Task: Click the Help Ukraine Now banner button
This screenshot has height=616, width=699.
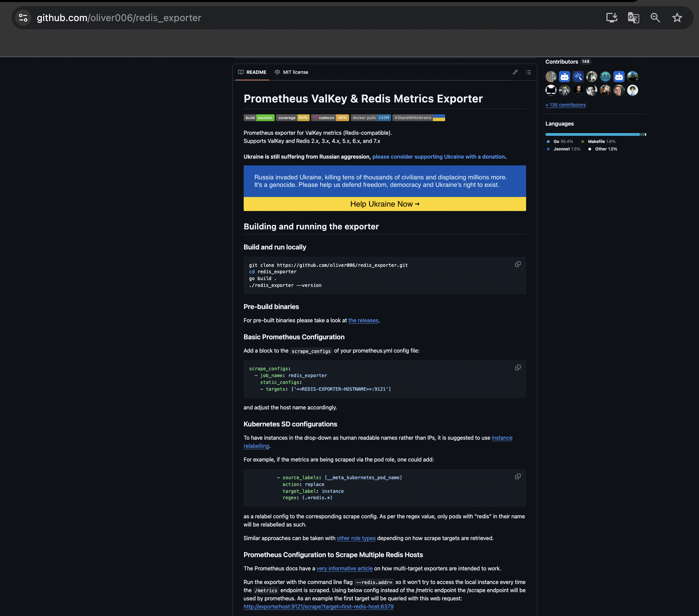Action: pyautogui.click(x=384, y=204)
